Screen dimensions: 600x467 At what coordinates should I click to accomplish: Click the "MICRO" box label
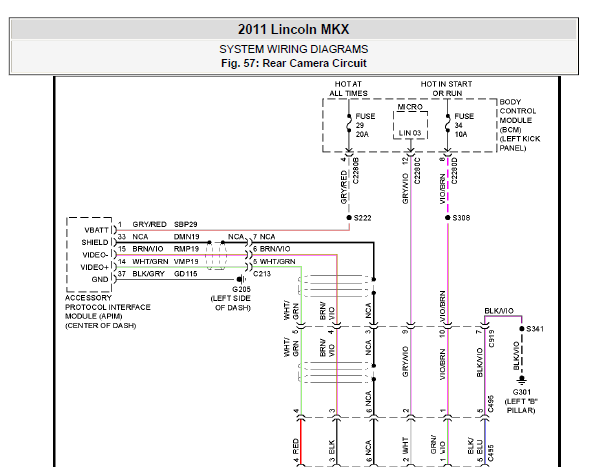pyautogui.click(x=410, y=107)
